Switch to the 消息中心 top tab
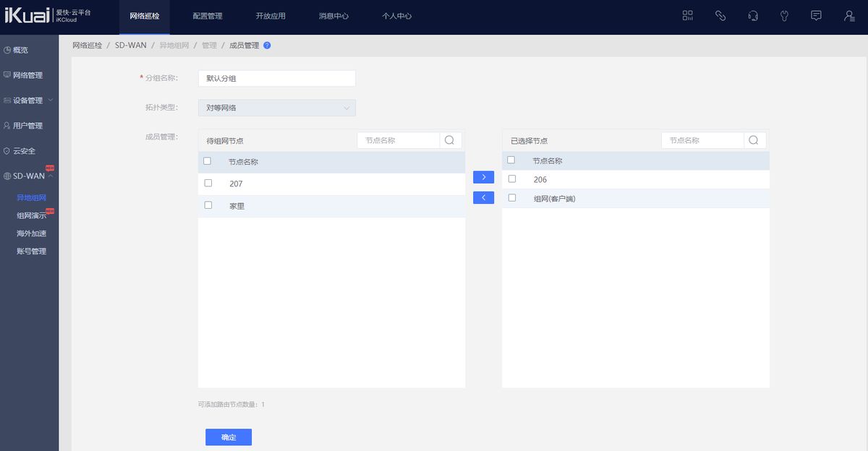This screenshot has width=868, height=451. tap(333, 16)
